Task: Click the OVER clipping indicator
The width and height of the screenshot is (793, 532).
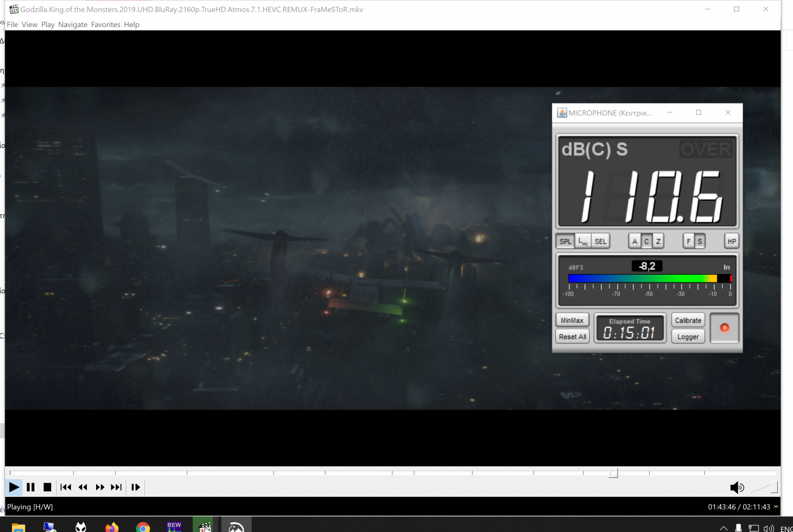Action: tap(706, 149)
